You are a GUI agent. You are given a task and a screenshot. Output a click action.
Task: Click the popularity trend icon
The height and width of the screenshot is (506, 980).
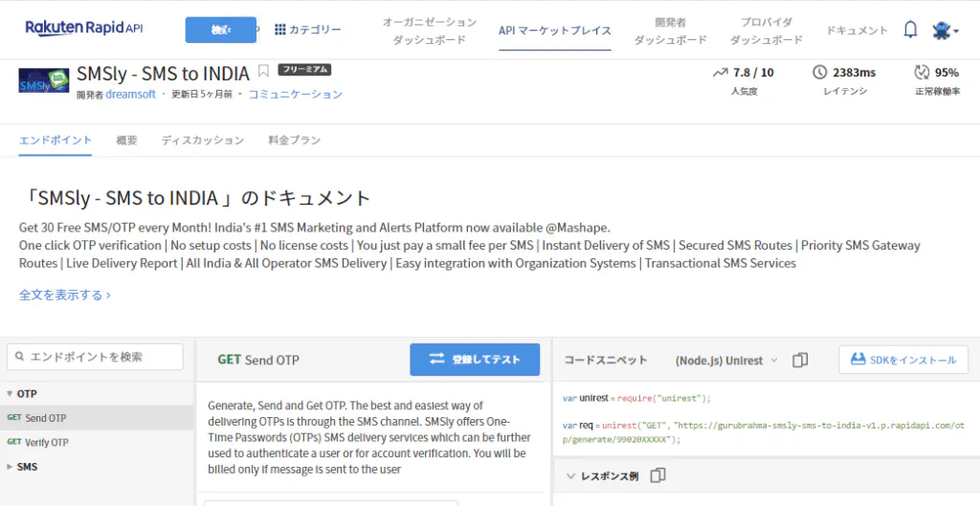pos(720,73)
